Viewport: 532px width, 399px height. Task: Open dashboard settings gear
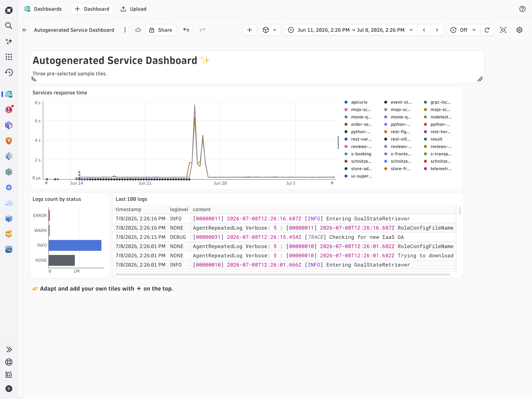pyautogui.click(x=520, y=30)
